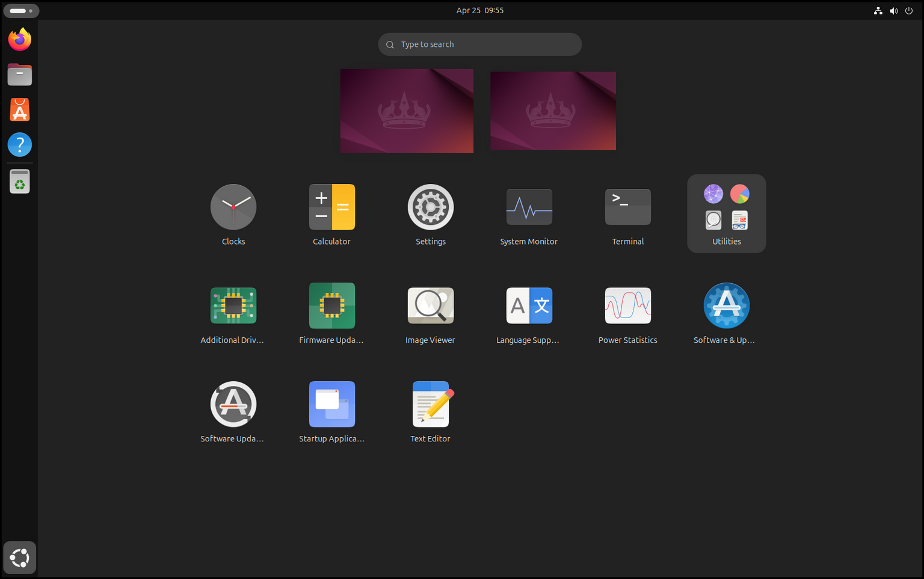This screenshot has width=924, height=579.
Task: Open Software & Updates
Action: coord(726,306)
